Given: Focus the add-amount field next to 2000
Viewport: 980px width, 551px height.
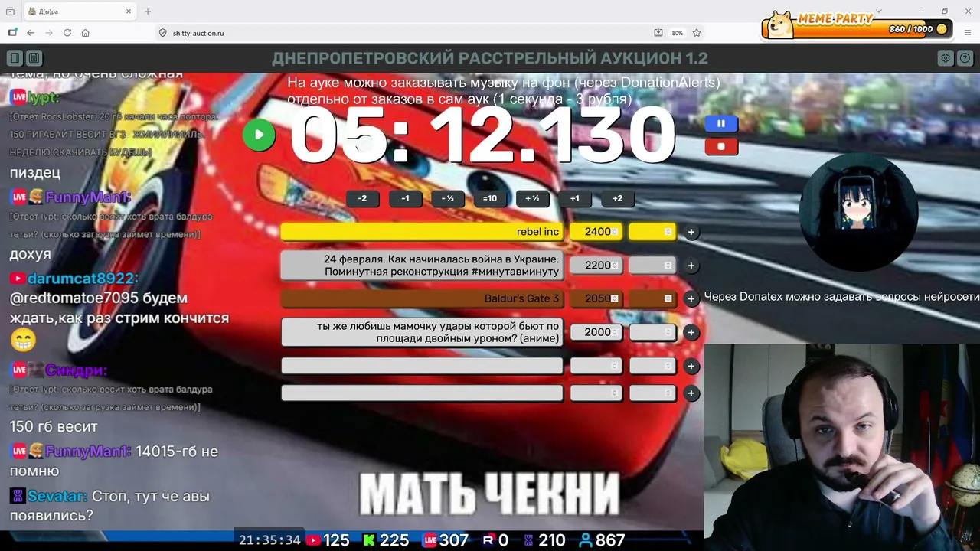Looking at the screenshot, I should (652, 332).
